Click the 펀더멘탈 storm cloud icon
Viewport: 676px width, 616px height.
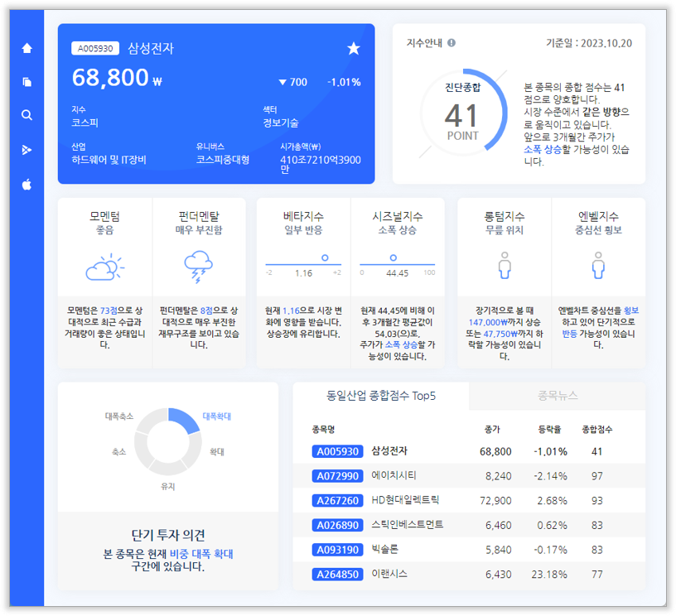(198, 267)
